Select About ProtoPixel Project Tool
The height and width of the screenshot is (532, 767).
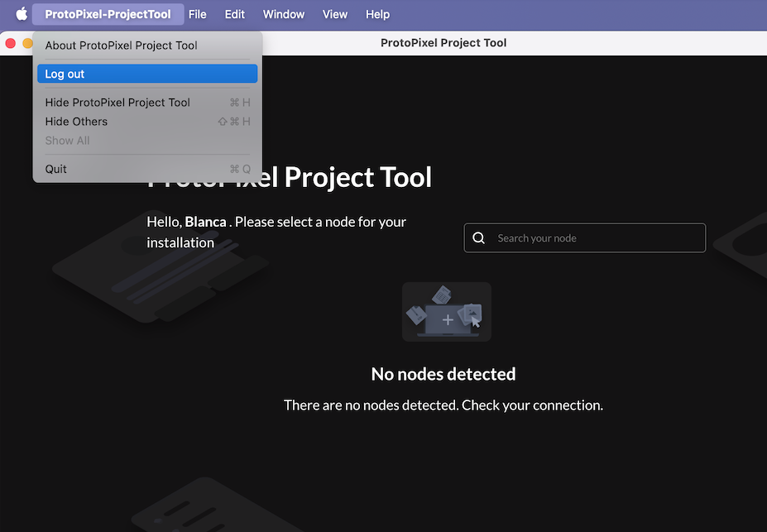(x=147, y=46)
